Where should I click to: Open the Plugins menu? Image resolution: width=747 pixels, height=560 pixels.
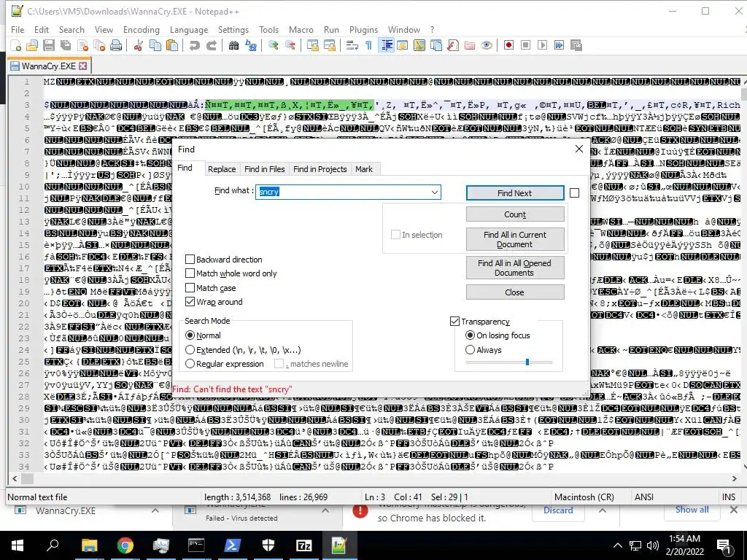(363, 29)
